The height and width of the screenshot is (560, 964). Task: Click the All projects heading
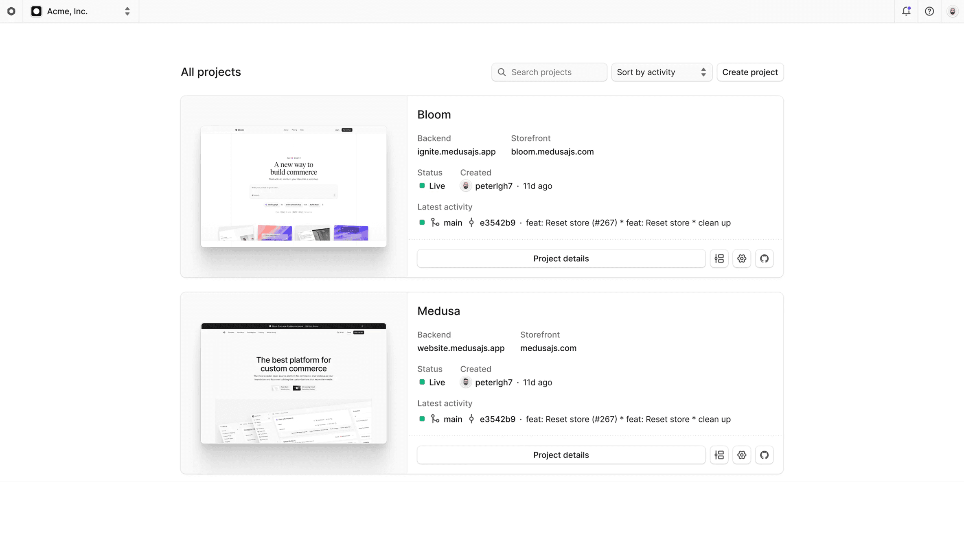pos(211,72)
